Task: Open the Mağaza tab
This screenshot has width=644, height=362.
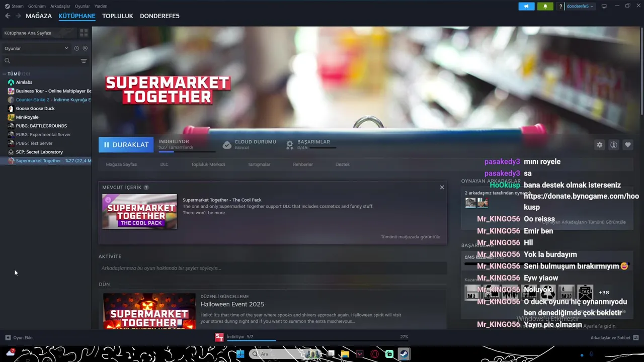Action: click(x=39, y=16)
